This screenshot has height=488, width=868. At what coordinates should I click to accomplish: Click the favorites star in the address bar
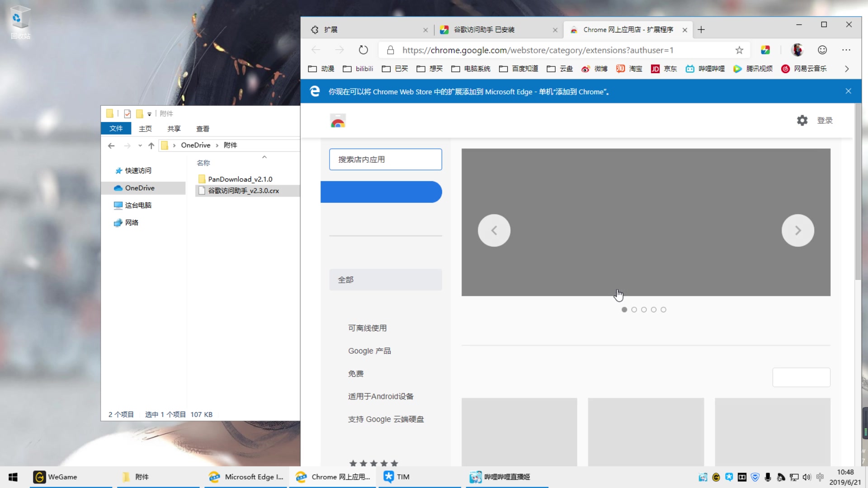pos(739,50)
